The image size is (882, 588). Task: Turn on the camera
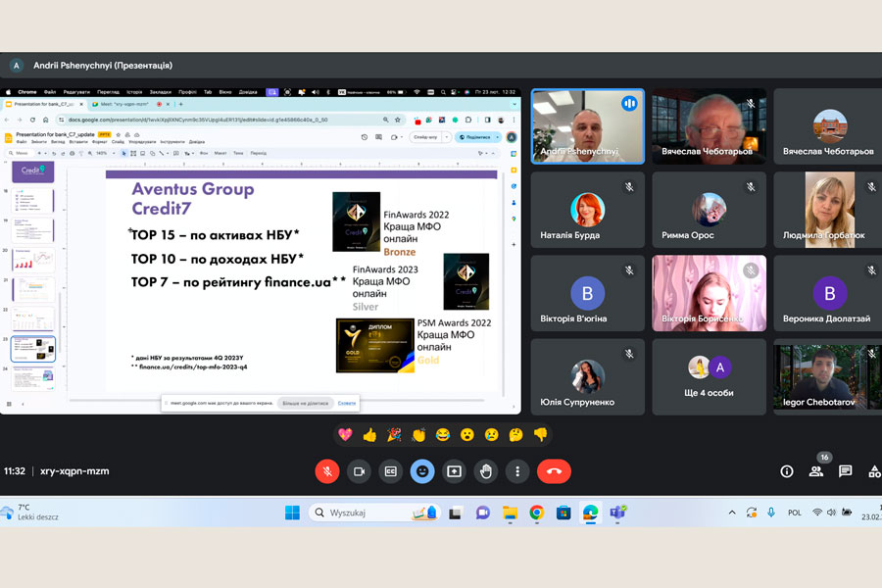click(359, 471)
